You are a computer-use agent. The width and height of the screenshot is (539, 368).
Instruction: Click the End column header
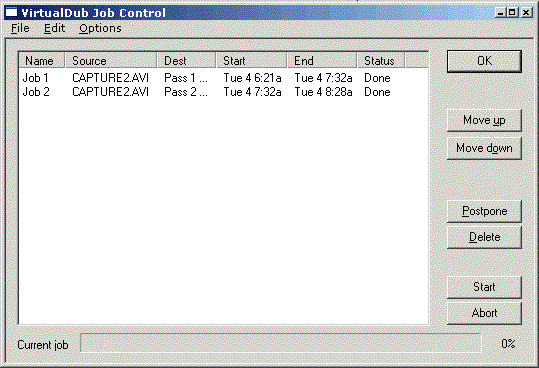(x=322, y=60)
